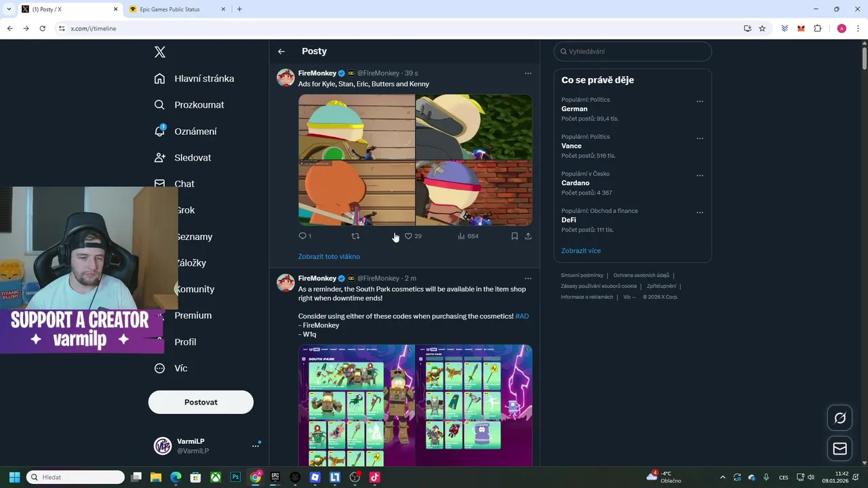
Task: Click the x.com address bar
Action: point(400,28)
